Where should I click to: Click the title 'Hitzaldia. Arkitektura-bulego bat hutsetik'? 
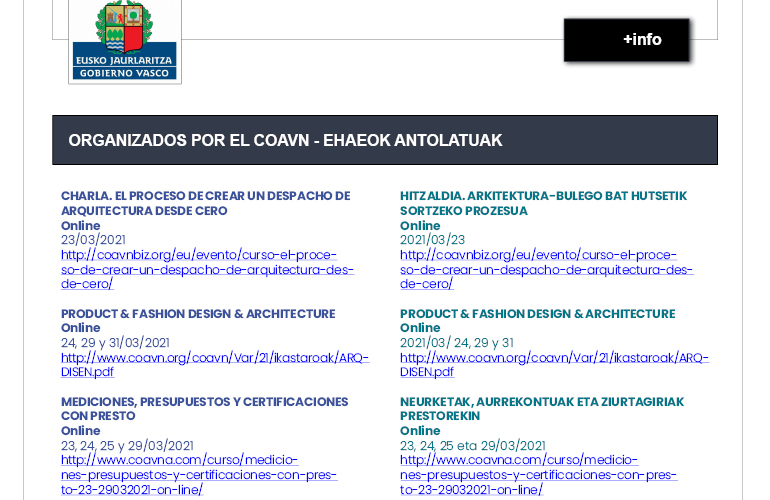point(543,203)
